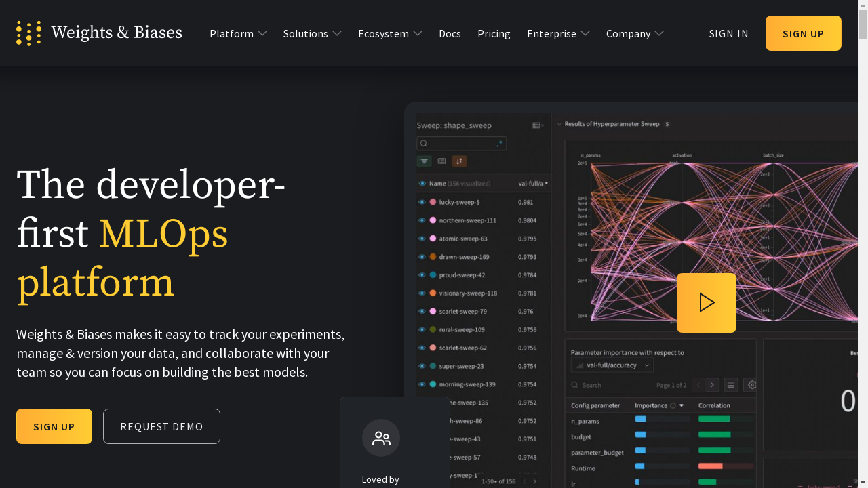Toggle the eye for visionary-sweep-118
The width and height of the screenshot is (868, 488).
(x=422, y=293)
